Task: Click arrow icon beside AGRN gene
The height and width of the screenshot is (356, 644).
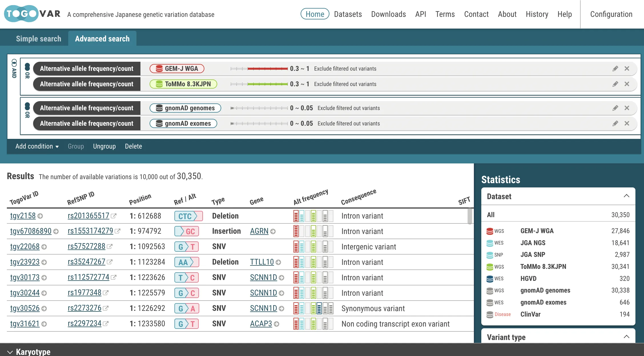Action: (273, 231)
